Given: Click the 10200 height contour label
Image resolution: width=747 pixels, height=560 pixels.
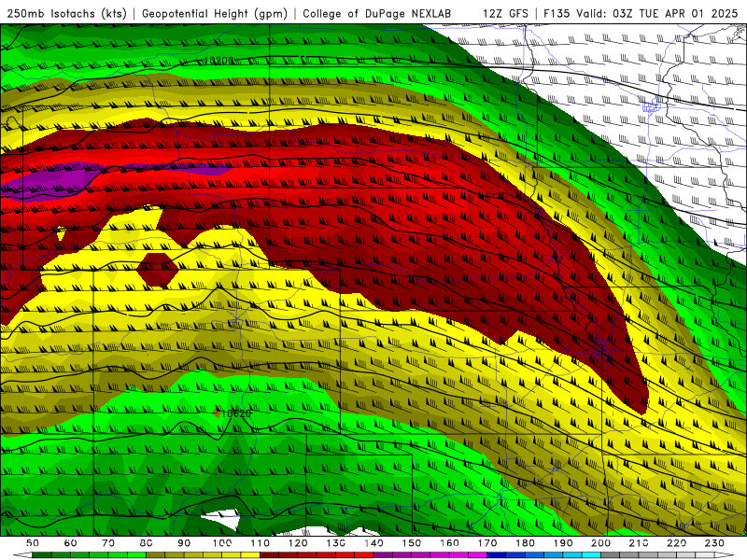Looking at the screenshot, I should point(218,61).
